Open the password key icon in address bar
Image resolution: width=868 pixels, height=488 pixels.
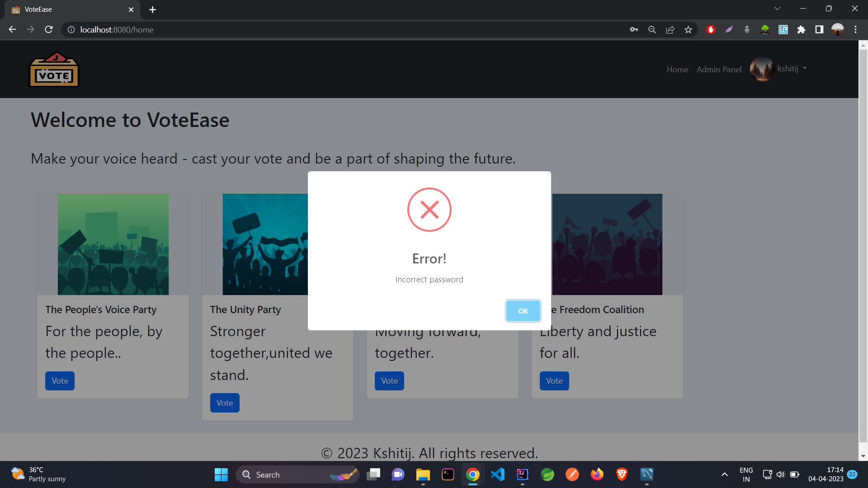[634, 30]
